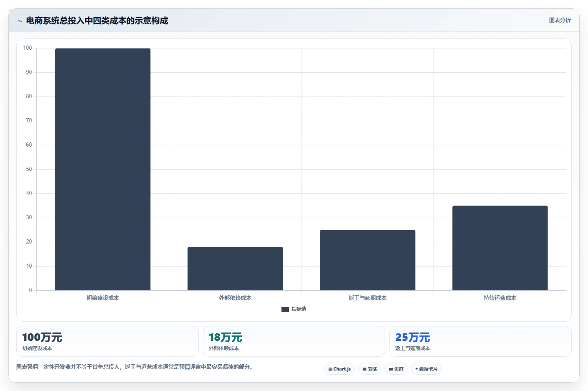Click the 返工与延期成本 bar in the chart
This screenshot has width=588, height=391.
(367, 260)
